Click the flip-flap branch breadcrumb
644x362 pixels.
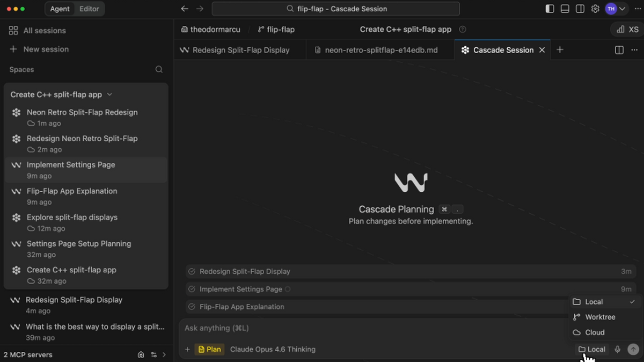click(x=276, y=30)
